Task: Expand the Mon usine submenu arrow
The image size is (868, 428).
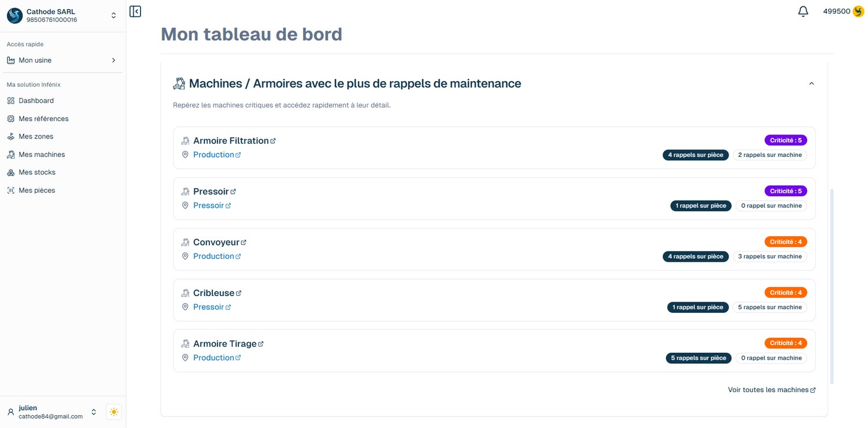Action: click(x=113, y=60)
